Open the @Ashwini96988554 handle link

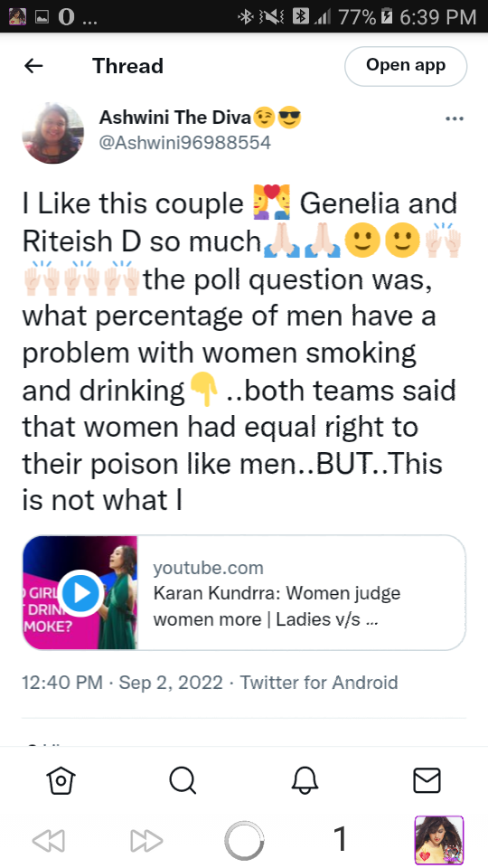[x=184, y=143]
